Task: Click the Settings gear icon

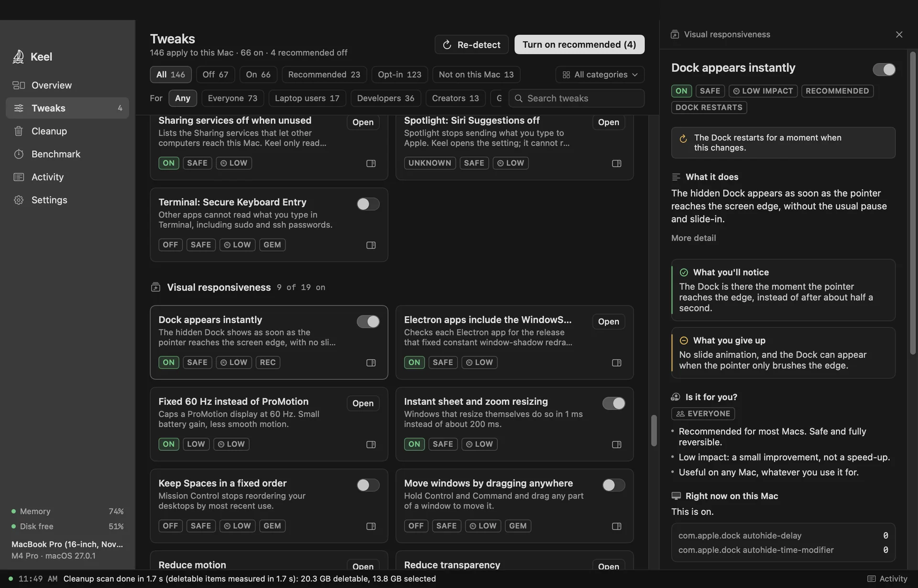Action: pos(19,200)
